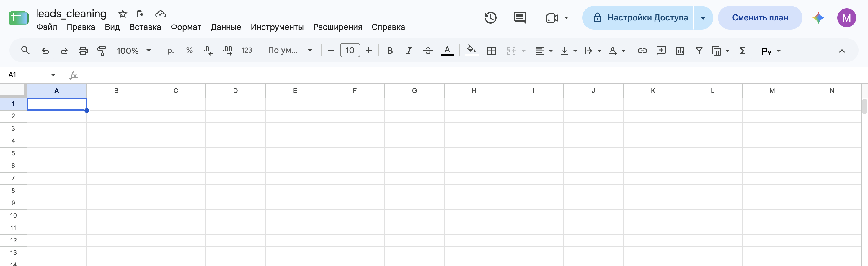Open the Google Sheets home icon
The image size is (868, 266).
point(19,18)
